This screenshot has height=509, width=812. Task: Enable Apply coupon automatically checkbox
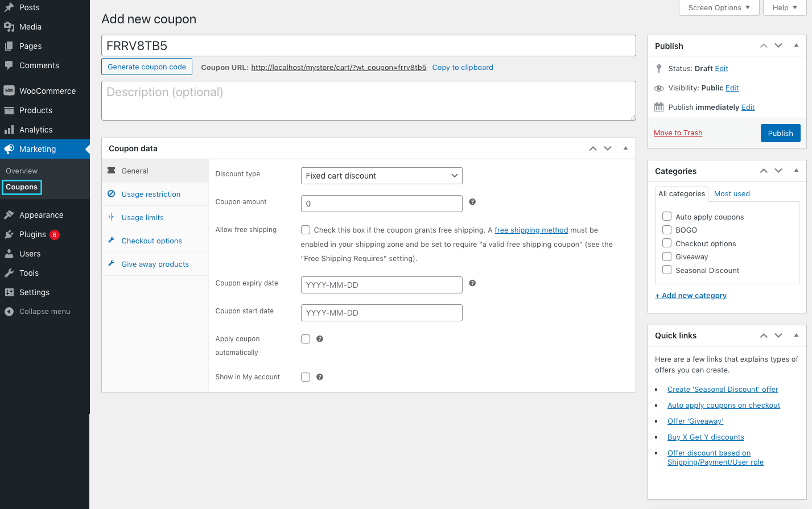306,339
